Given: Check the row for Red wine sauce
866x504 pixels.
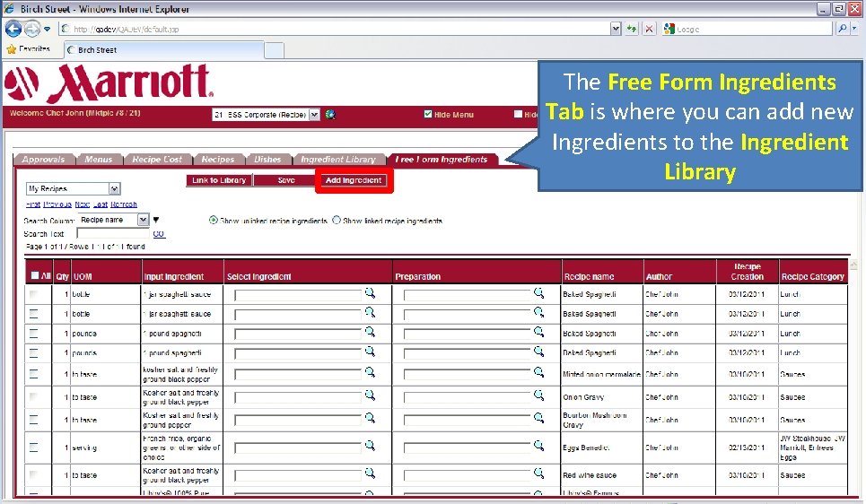Looking at the screenshot, I should 34,474.
